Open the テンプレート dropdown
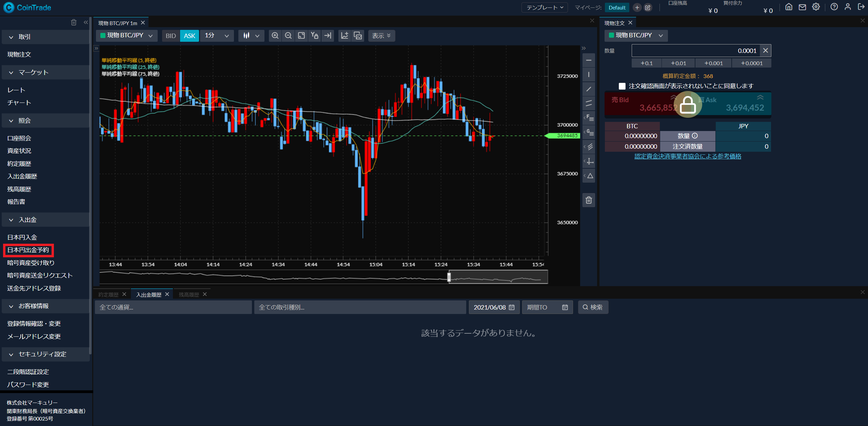This screenshot has height=426, width=868. [545, 7]
